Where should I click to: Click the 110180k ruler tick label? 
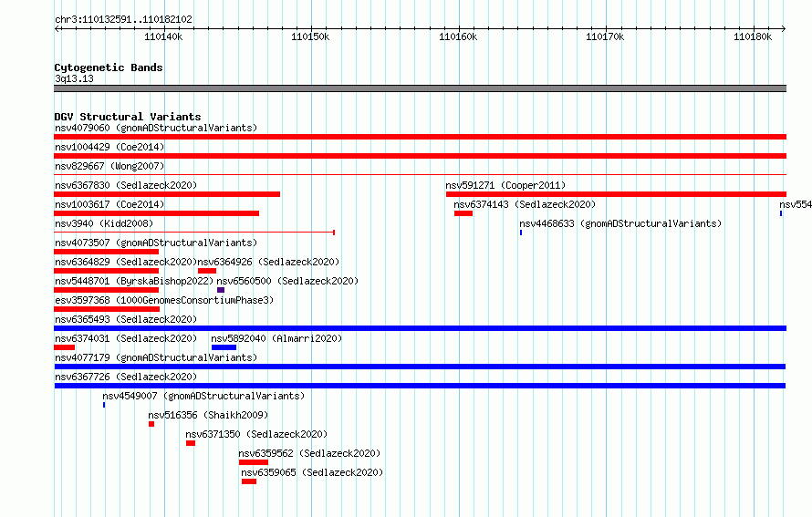coord(753,36)
